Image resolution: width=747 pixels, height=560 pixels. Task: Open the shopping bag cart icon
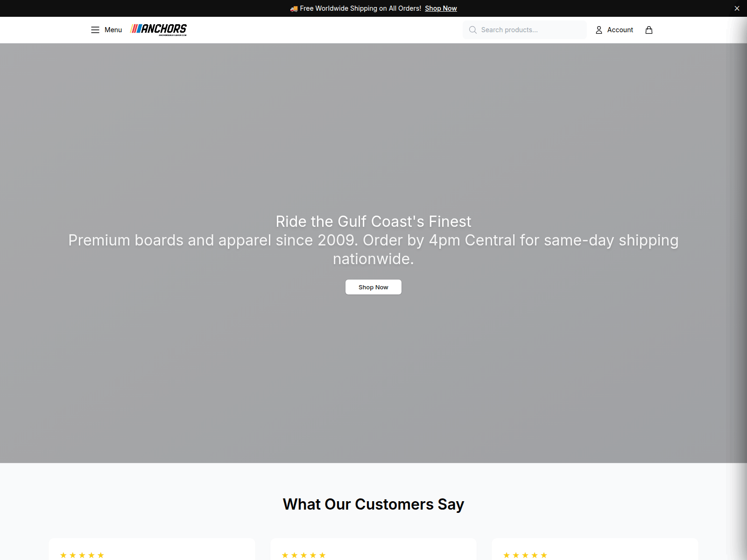[x=649, y=30]
